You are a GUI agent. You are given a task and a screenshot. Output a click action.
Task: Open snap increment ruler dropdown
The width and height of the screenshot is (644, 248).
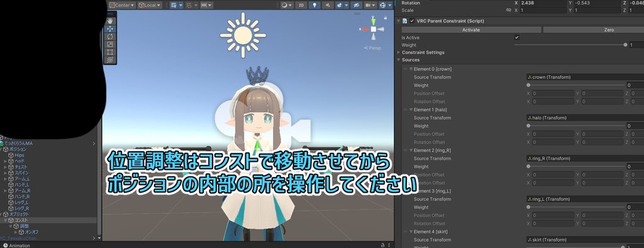pos(206,5)
